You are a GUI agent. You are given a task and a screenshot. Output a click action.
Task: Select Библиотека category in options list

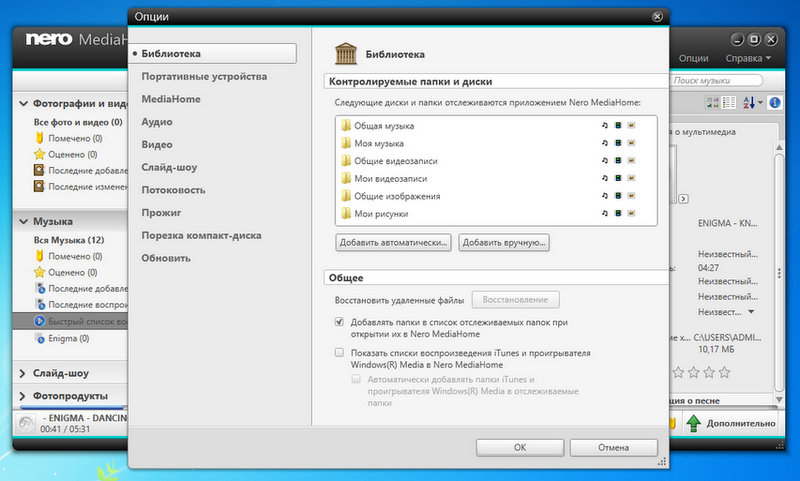[x=213, y=54]
